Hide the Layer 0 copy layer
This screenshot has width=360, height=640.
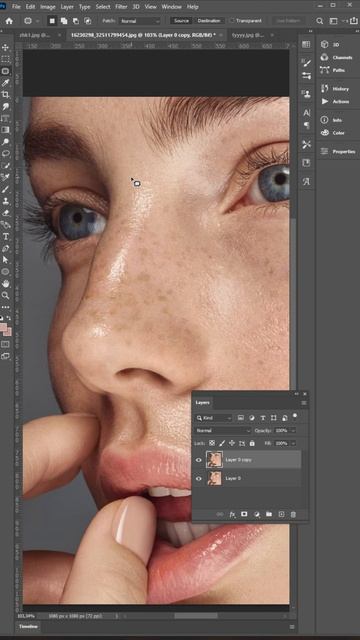(199, 460)
